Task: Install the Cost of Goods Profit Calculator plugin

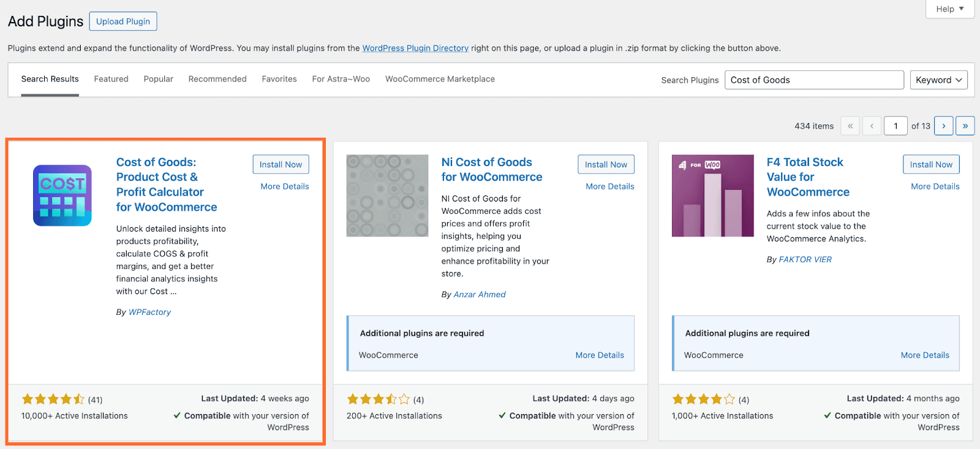Action: tap(281, 164)
